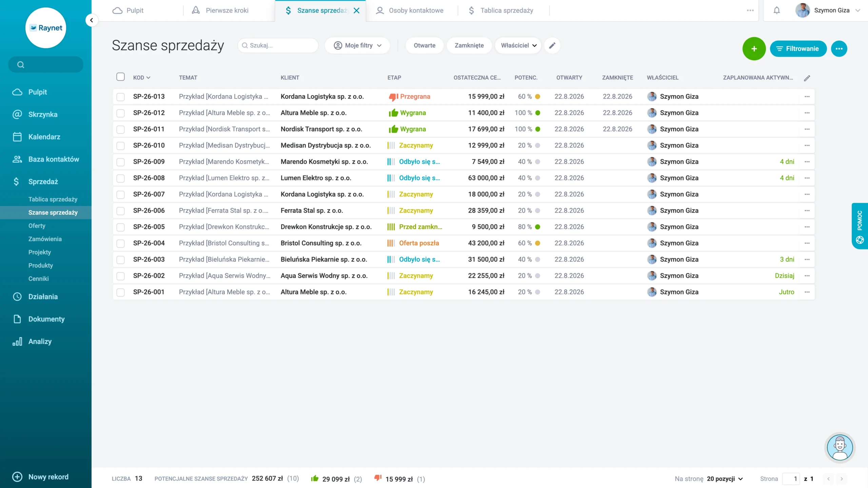Open row actions for SP-26-013
The width and height of the screenshot is (868, 488).
click(x=807, y=97)
